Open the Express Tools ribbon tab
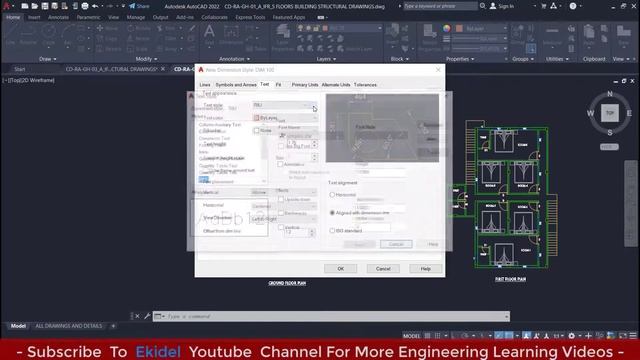 pyautogui.click(x=250, y=18)
